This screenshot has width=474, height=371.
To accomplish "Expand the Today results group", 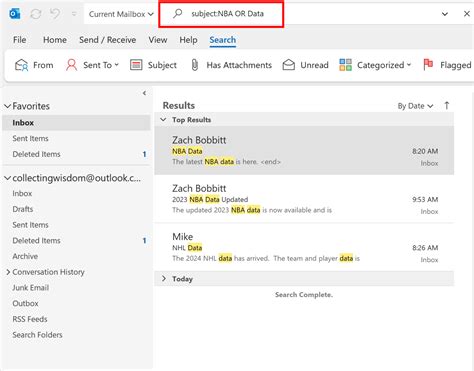I will click(164, 278).
